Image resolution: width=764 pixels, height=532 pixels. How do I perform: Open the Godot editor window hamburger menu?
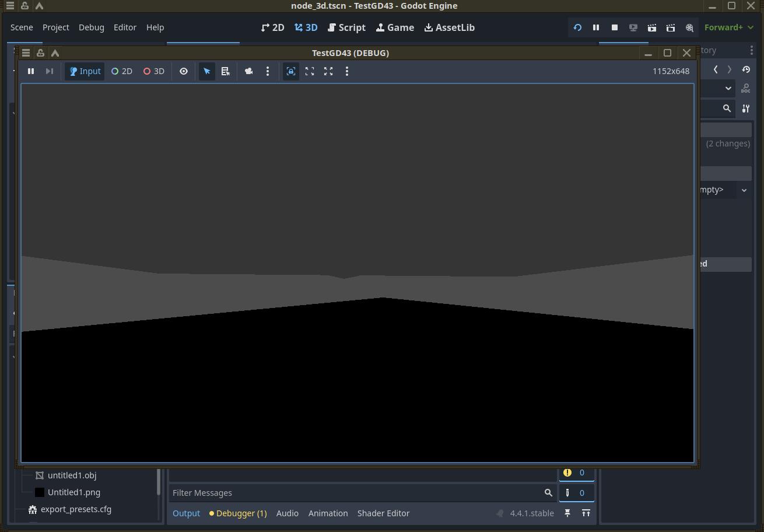(10, 6)
